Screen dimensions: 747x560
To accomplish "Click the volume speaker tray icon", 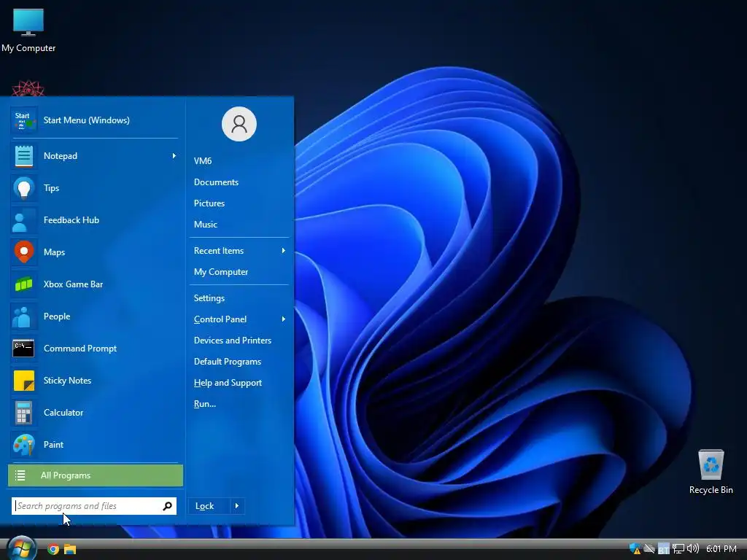I will coord(693,548).
